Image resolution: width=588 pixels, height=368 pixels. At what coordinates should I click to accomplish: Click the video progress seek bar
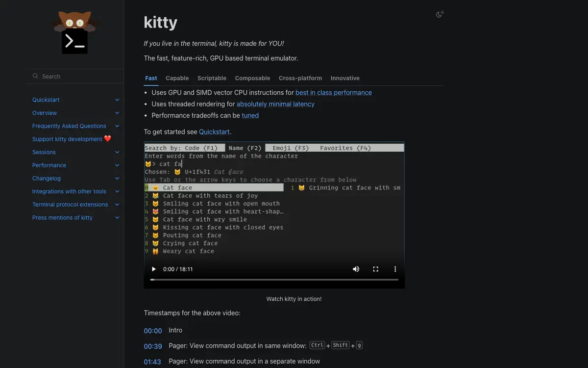tap(274, 280)
